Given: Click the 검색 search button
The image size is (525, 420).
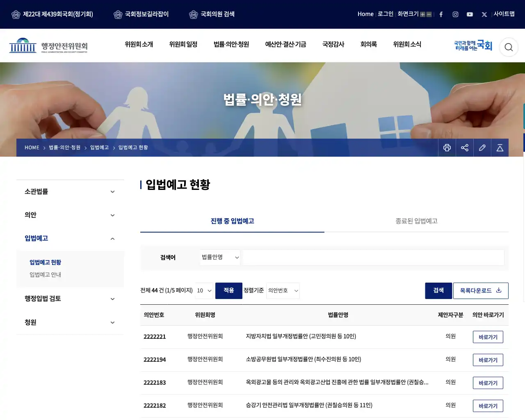Looking at the screenshot, I should [438, 290].
